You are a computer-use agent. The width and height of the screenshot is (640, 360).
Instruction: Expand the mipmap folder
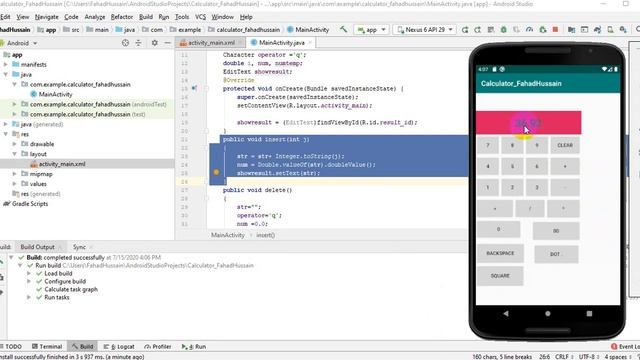pyautogui.click(x=14, y=174)
